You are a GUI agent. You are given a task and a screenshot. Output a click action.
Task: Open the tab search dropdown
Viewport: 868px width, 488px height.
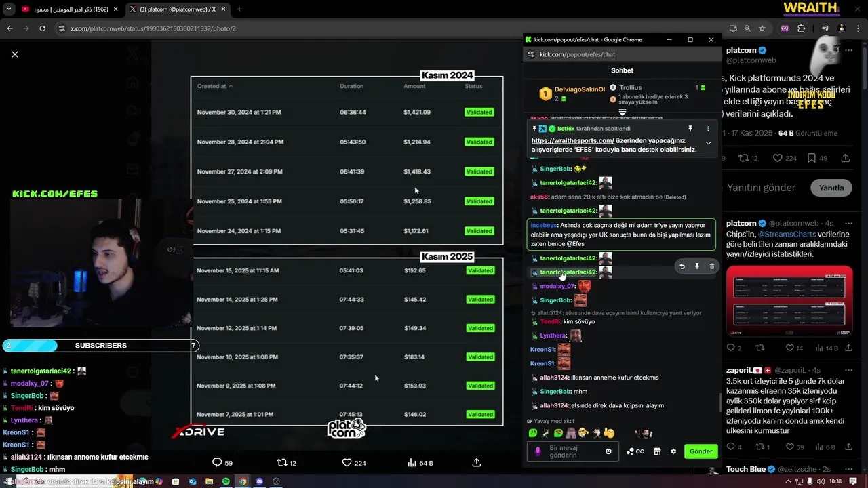click(9, 9)
